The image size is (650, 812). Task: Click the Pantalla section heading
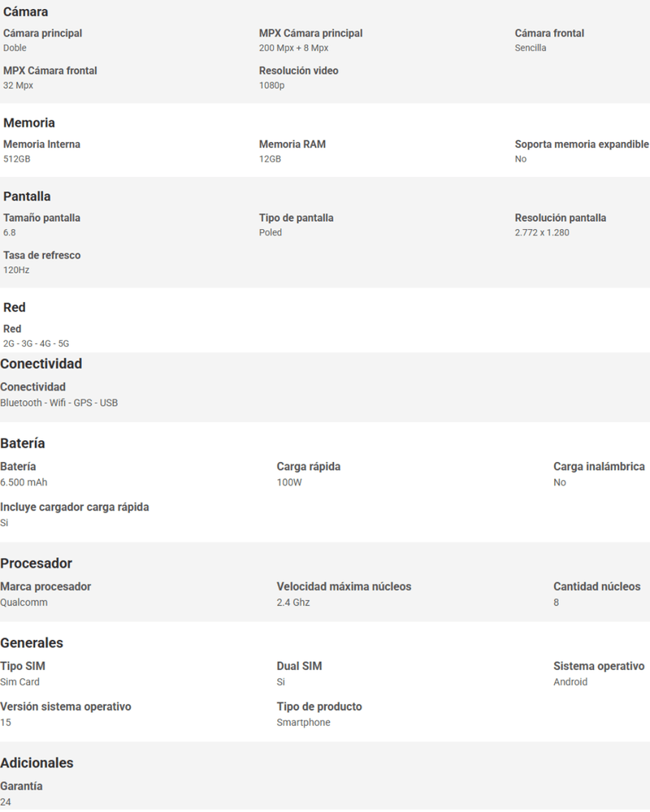point(27,197)
